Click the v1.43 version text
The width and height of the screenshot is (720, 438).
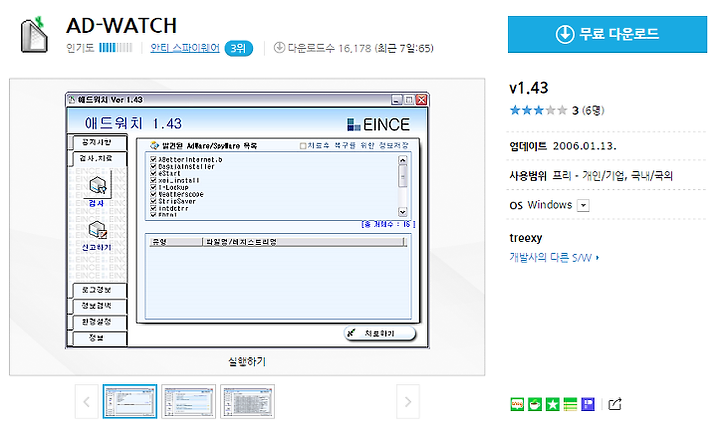pos(529,88)
